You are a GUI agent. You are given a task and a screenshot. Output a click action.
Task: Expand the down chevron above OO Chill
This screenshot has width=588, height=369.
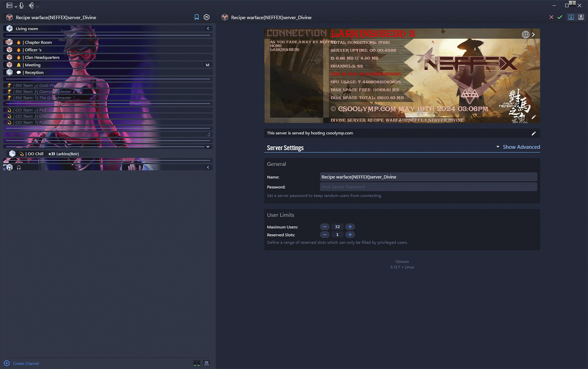[208, 146]
